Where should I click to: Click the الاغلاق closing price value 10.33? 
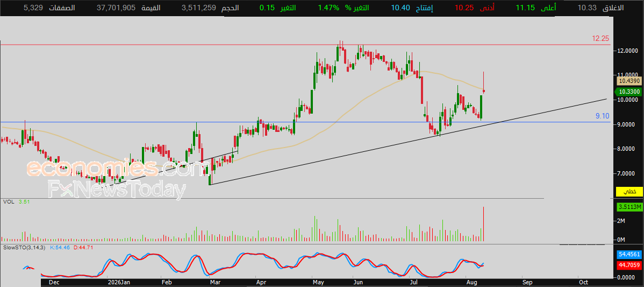(586, 8)
